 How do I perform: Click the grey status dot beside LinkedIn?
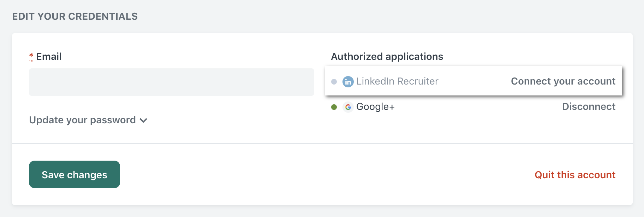click(334, 82)
